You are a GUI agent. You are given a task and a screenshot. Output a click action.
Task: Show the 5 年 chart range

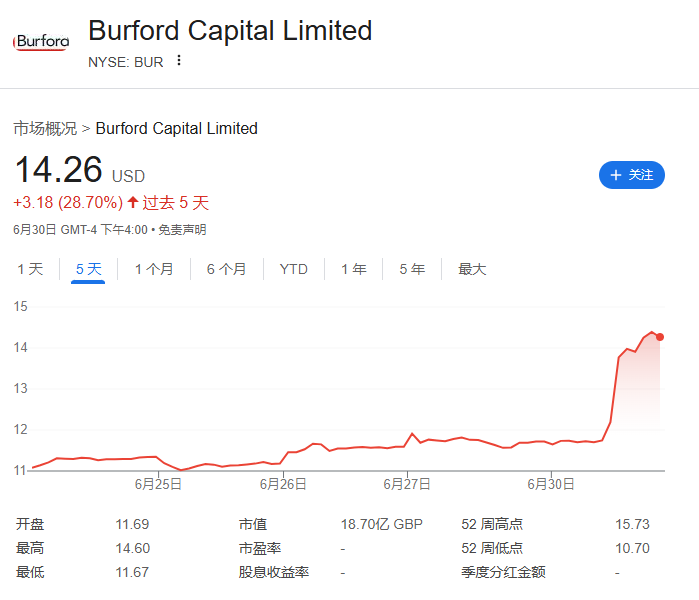click(x=412, y=269)
